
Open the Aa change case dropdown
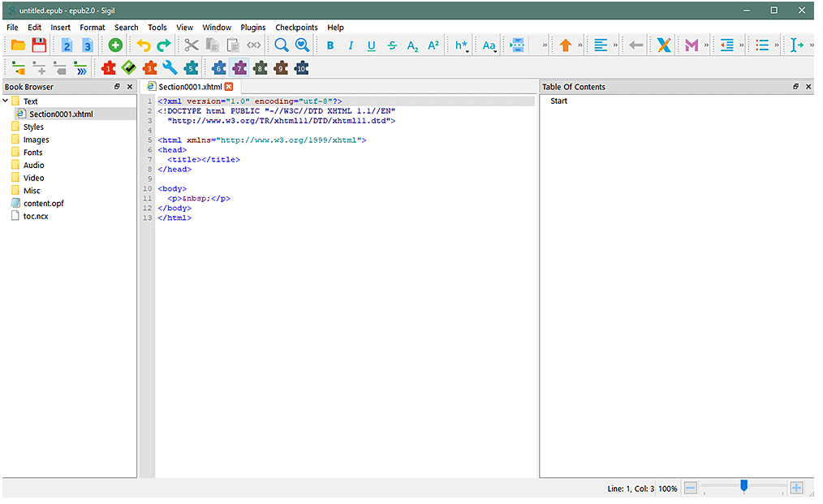tap(489, 45)
